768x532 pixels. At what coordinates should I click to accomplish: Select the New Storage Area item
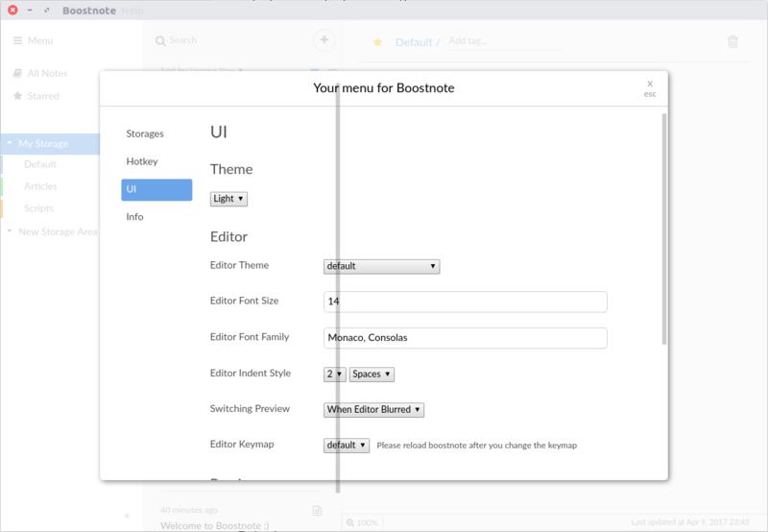pyautogui.click(x=58, y=231)
